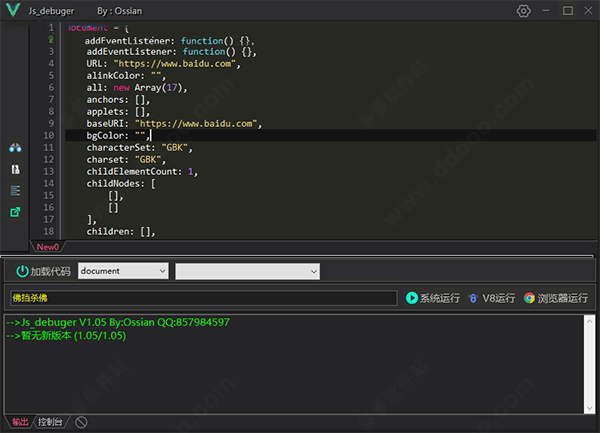
Task: Click the alinkColor code line
Action: 126,76
